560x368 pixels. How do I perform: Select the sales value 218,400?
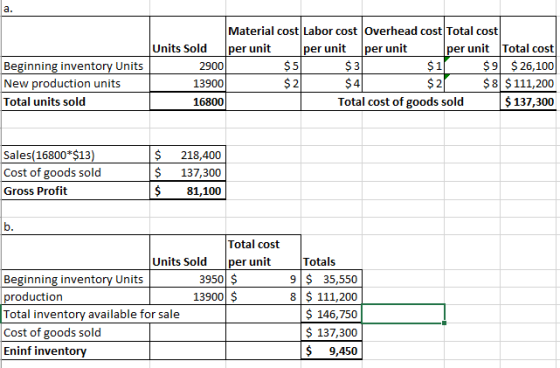(188, 155)
